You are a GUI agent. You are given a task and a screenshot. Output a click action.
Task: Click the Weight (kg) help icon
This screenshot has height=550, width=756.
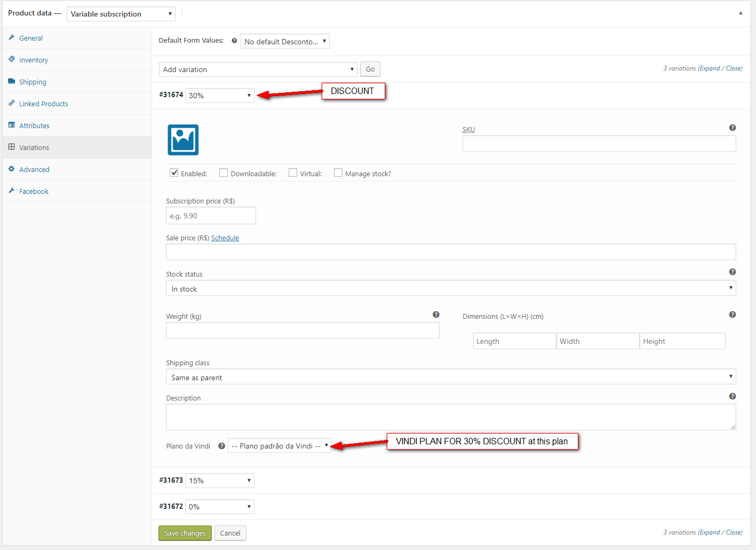(436, 315)
